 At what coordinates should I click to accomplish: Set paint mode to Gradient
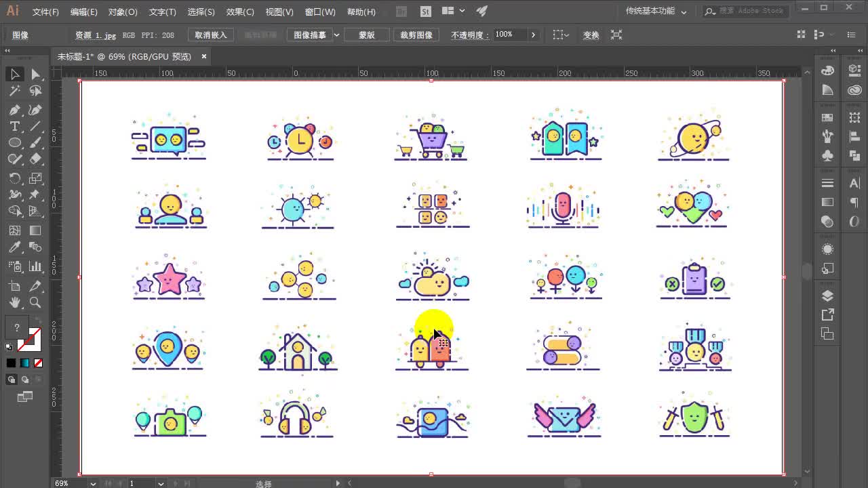[x=25, y=363]
